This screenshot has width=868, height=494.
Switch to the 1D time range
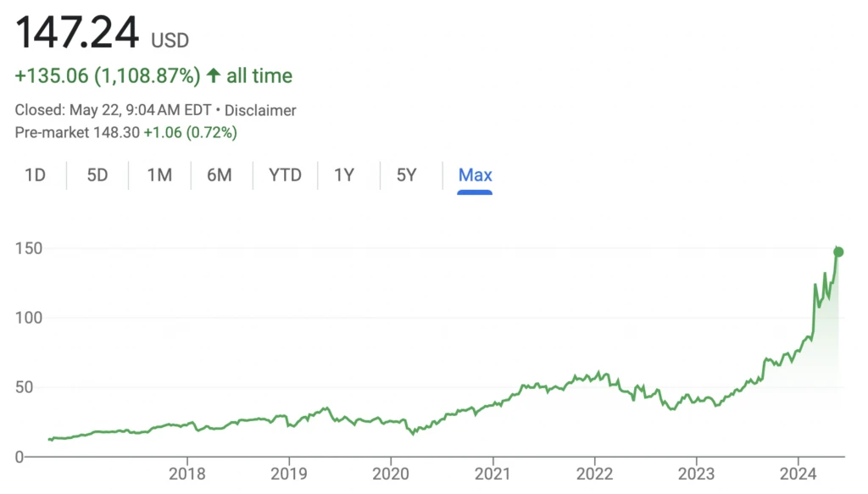pos(35,175)
